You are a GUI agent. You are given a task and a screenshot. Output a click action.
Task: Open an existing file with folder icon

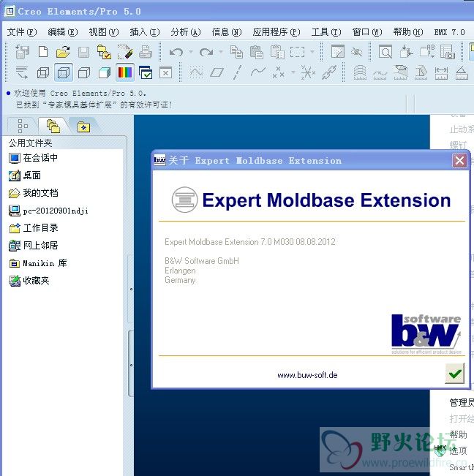[63, 52]
